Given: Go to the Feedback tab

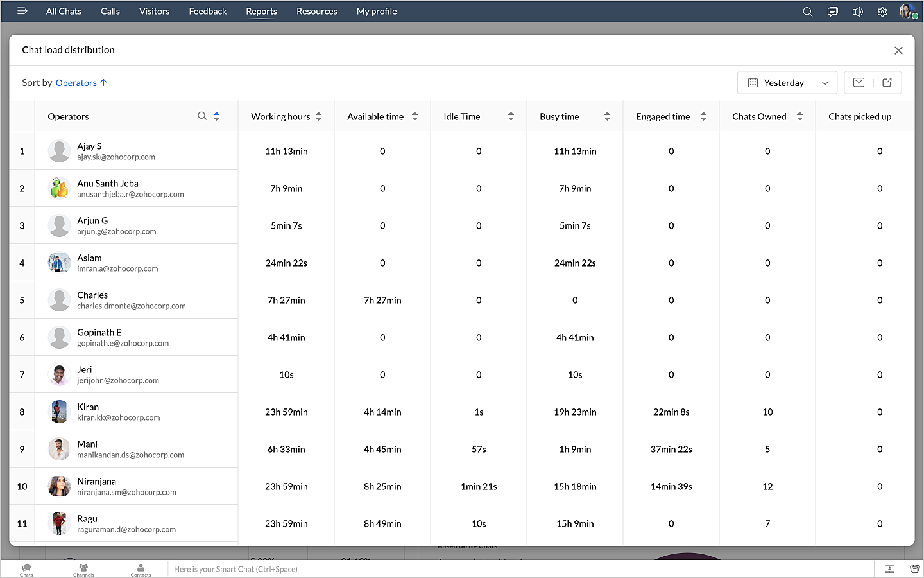Looking at the screenshot, I should click(x=207, y=12).
